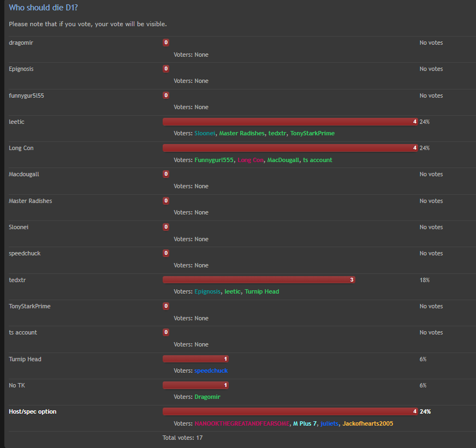Click the tedxtr vote bar showing 3

[259, 279]
